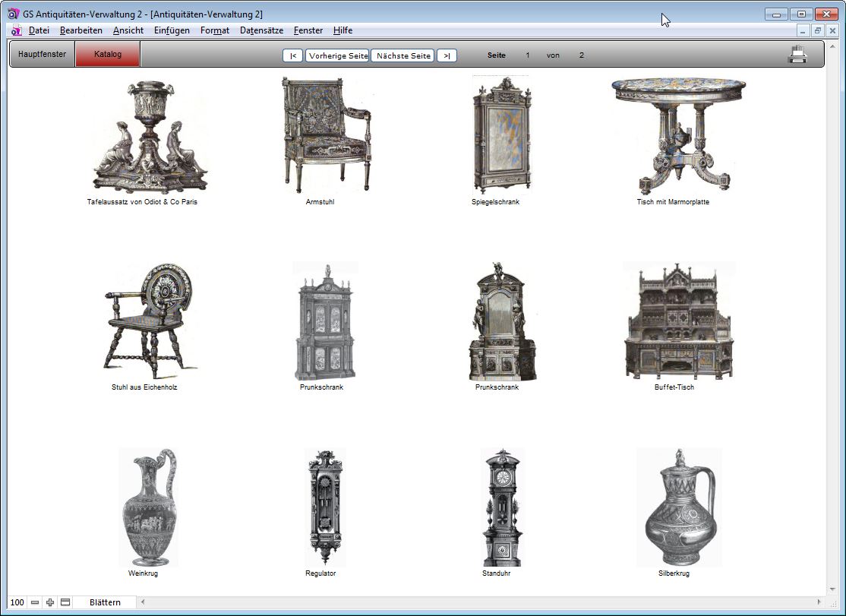Screen dimensions: 846x616
Task: Zoom in with the plus icon
Action: tap(50, 602)
